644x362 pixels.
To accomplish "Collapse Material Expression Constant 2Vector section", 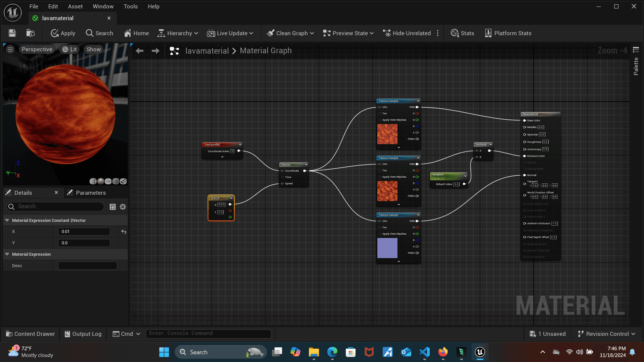I will 7,220.
